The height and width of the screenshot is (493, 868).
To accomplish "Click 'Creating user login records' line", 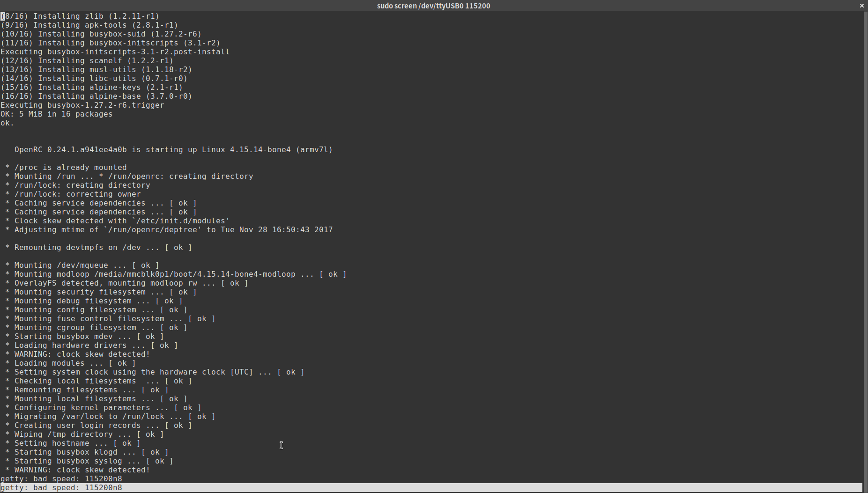I will [99, 425].
